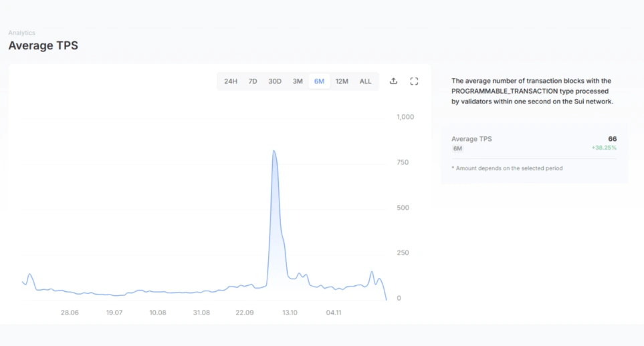
Task: Click the active 6M range button
Action: [319, 81]
